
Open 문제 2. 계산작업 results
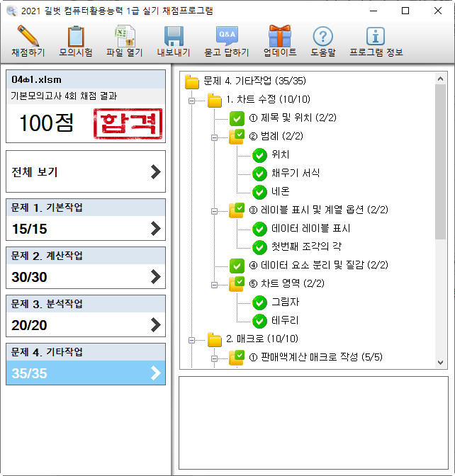click(x=85, y=268)
